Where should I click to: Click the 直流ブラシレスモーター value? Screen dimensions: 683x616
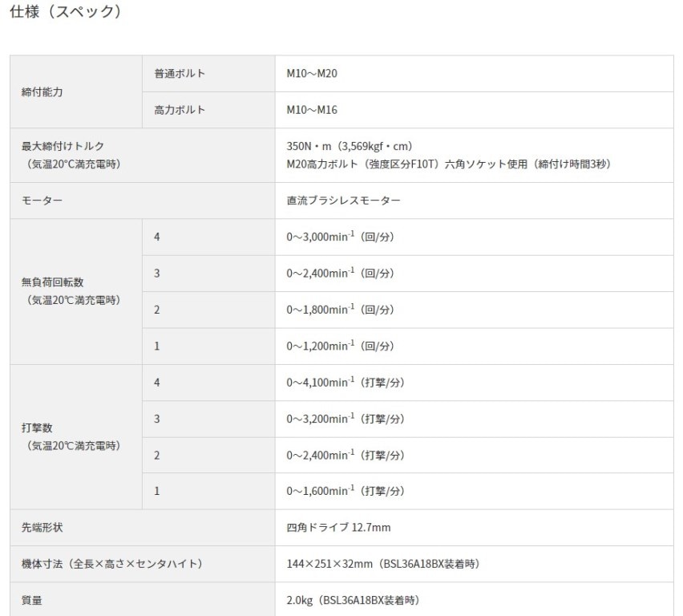tap(343, 201)
